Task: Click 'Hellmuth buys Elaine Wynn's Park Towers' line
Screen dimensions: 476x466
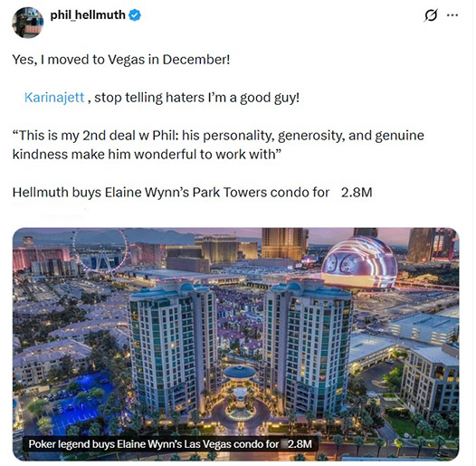Action: click(x=171, y=193)
